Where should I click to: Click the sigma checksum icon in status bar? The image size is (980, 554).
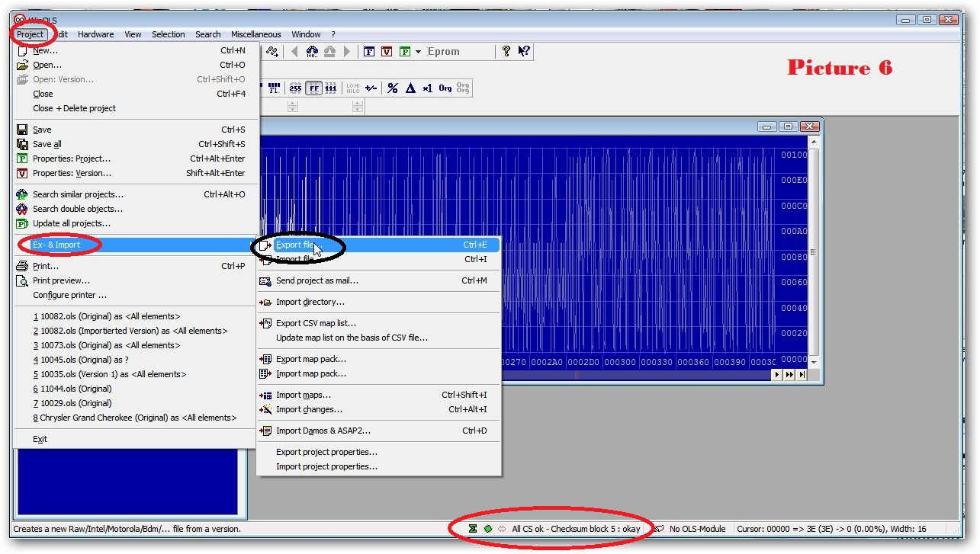[473, 529]
